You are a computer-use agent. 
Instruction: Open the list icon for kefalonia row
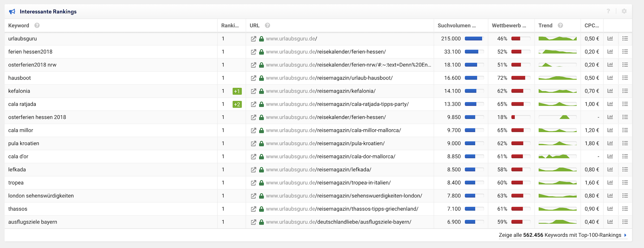625,91
